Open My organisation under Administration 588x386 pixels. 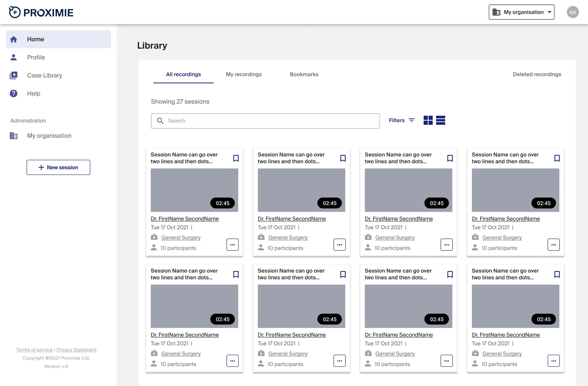click(x=49, y=136)
